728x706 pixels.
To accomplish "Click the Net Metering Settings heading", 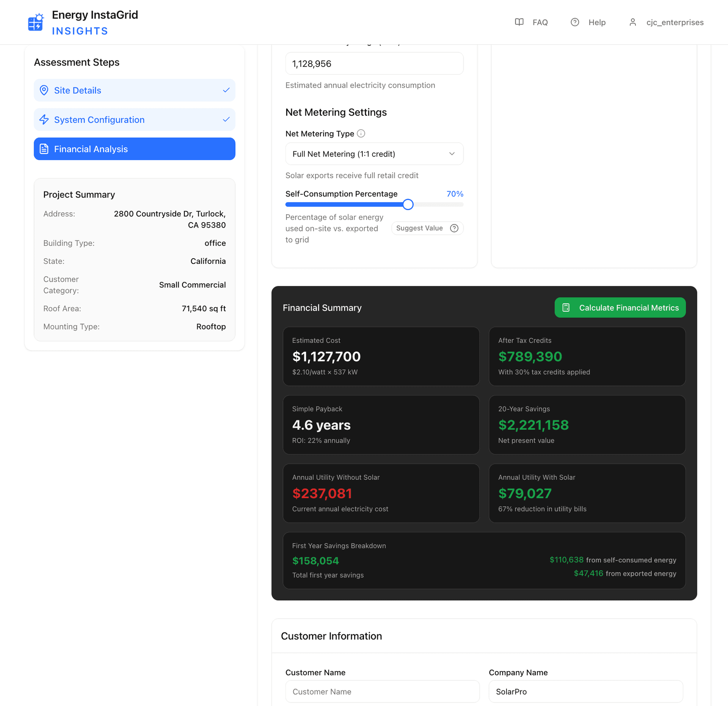I will coord(336,112).
